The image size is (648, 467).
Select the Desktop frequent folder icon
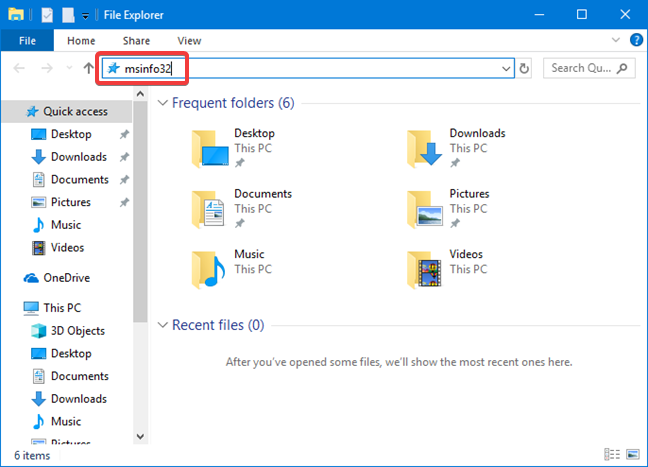pyautogui.click(x=210, y=148)
